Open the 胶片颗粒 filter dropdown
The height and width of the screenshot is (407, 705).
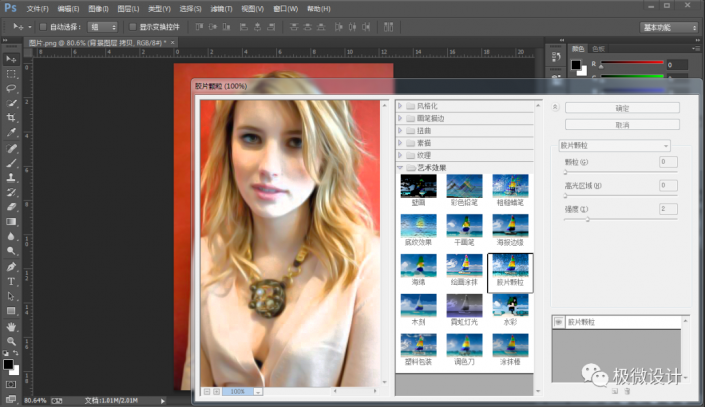click(x=615, y=145)
